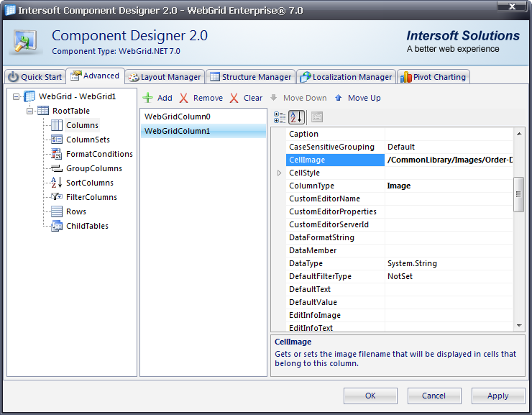Screen dimensions: 532x415
Task: Click the Clear columns icon
Action: (234, 98)
